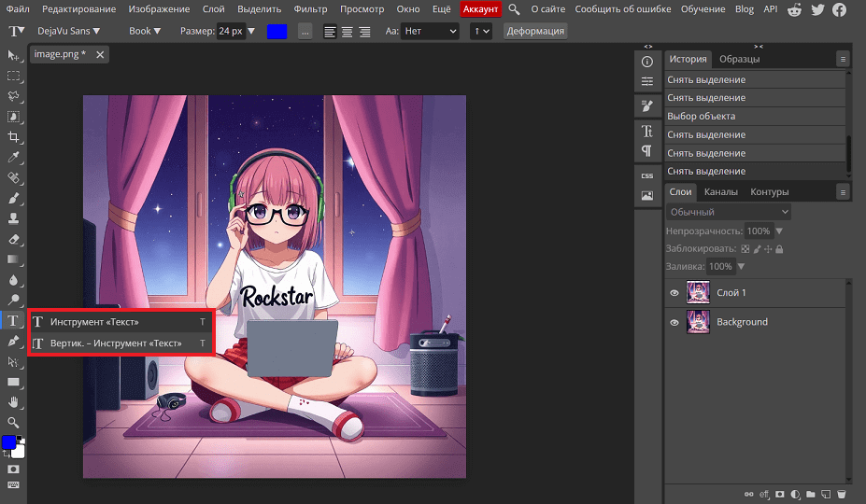
Task: Toggle visibility of the Background layer
Action: click(x=674, y=322)
